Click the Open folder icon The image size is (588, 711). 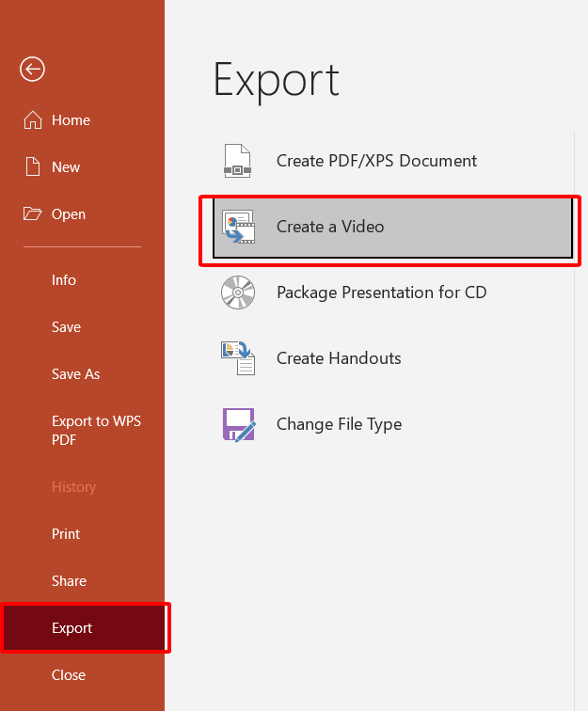33,214
